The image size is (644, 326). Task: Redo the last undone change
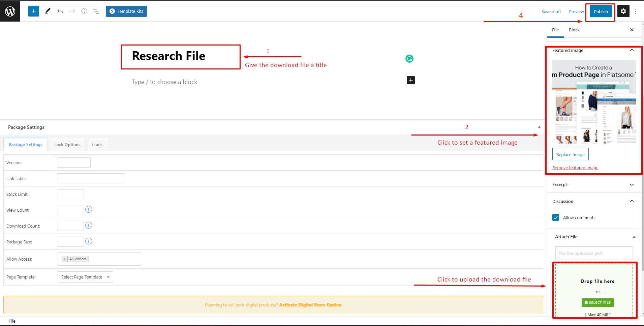[x=72, y=11]
